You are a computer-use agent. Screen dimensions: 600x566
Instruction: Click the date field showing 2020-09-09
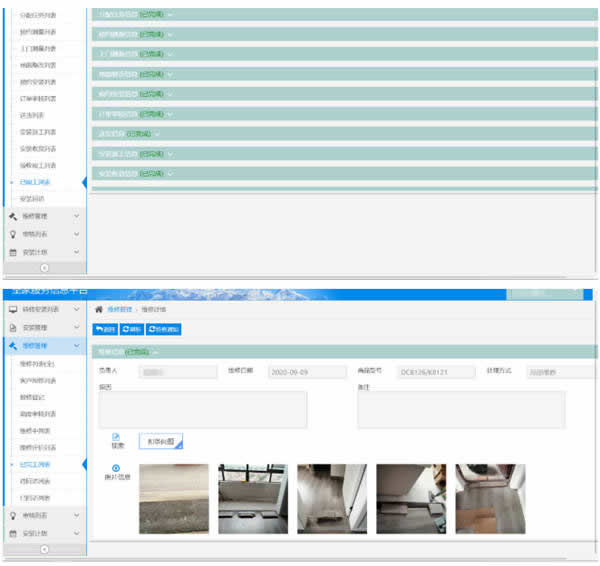[x=307, y=372]
